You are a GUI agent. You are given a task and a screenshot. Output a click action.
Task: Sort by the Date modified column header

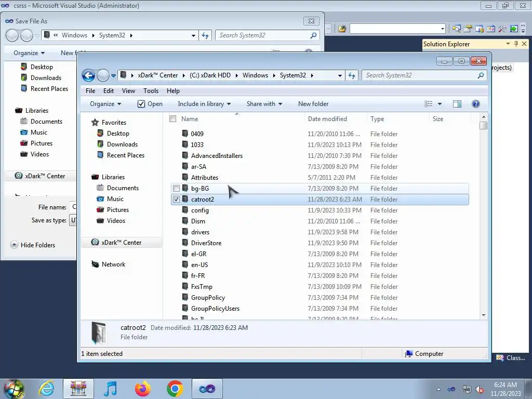click(336, 119)
